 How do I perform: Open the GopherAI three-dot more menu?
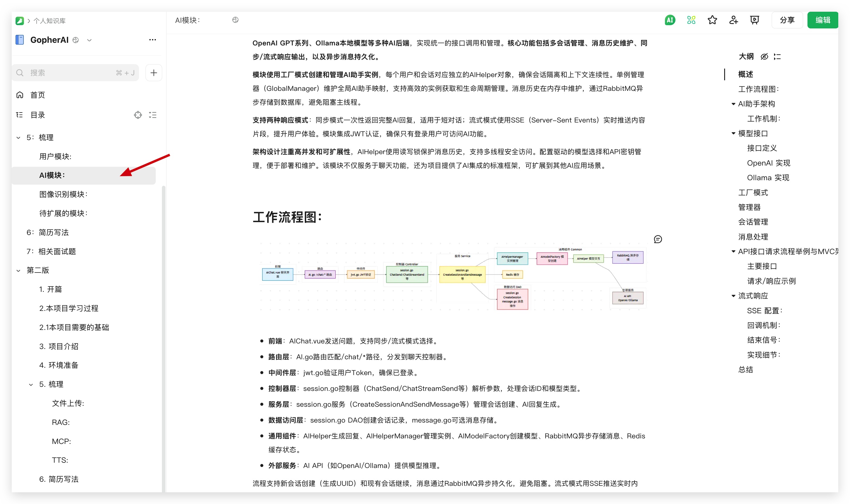pos(152,40)
